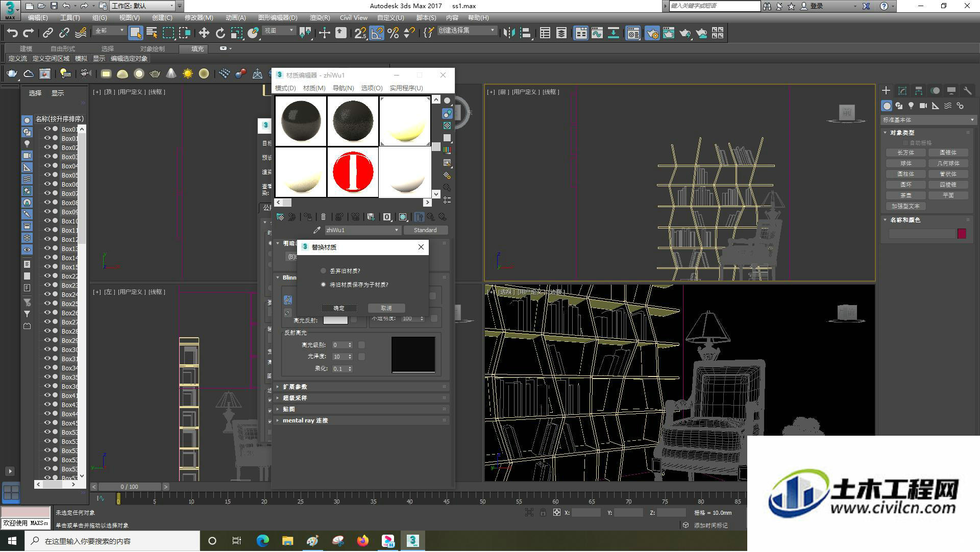The height and width of the screenshot is (552, 980).
Task: Click the 加强型文本 create button
Action: [906, 206]
